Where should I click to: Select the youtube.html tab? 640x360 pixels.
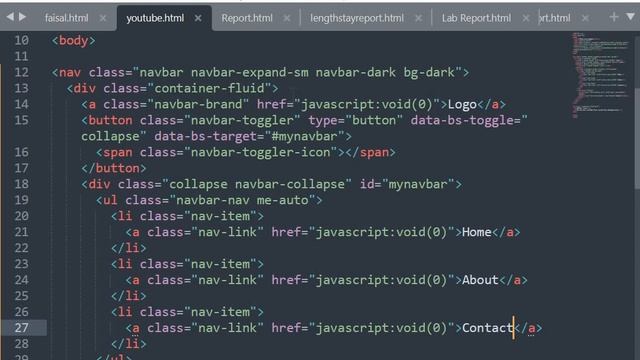click(x=155, y=18)
